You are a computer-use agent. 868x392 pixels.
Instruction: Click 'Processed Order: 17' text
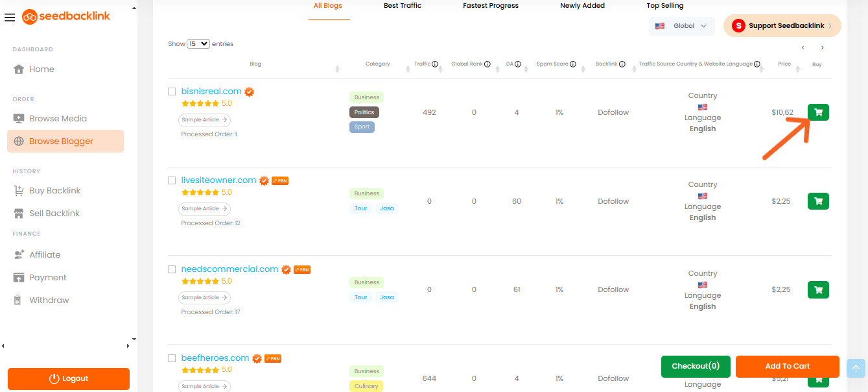pyautogui.click(x=211, y=312)
